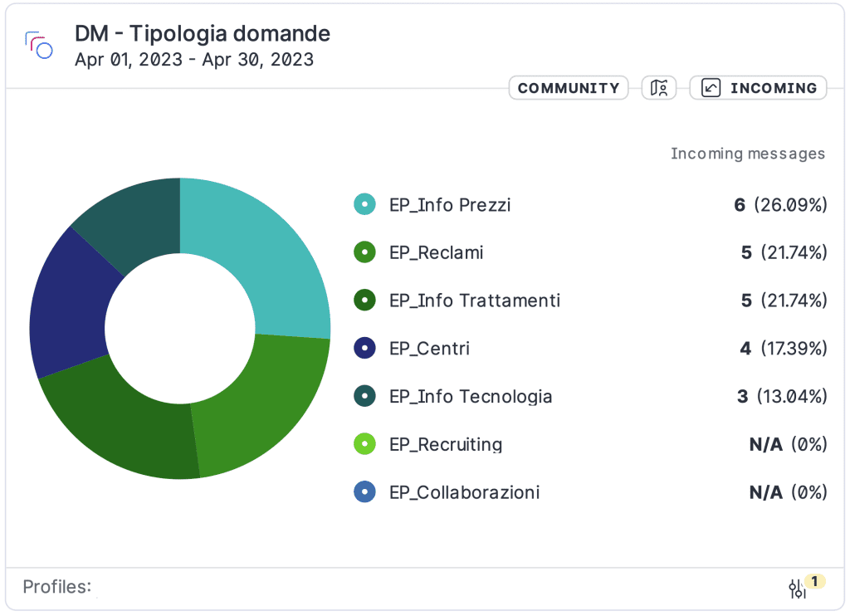
Task: Click the EP_Reclami legend color dot
Action: click(365, 252)
